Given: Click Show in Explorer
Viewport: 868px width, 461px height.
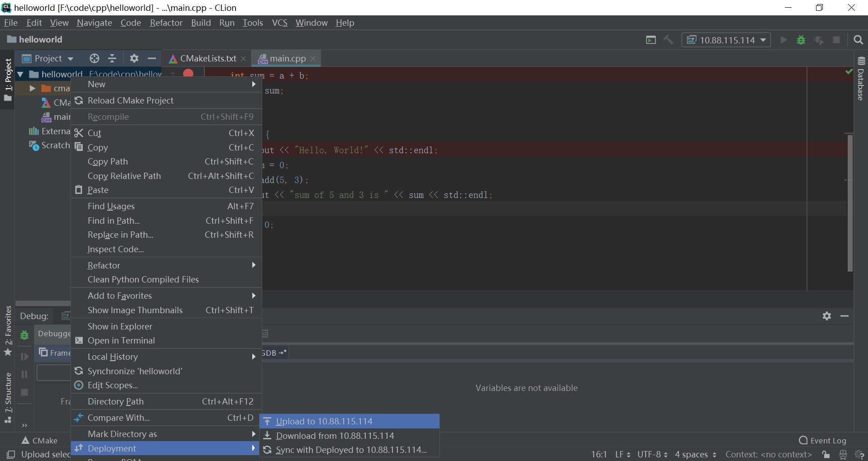Looking at the screenshot, I should [x=166, y=326].
